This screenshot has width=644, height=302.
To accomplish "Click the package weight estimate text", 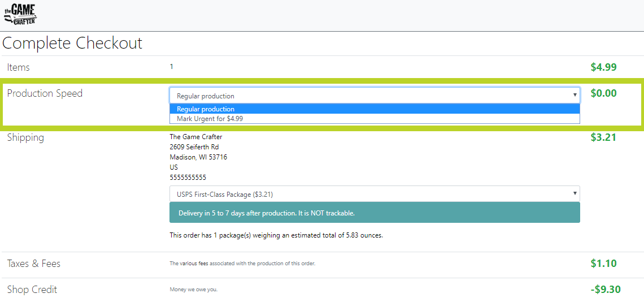I will tap(276, 236).
